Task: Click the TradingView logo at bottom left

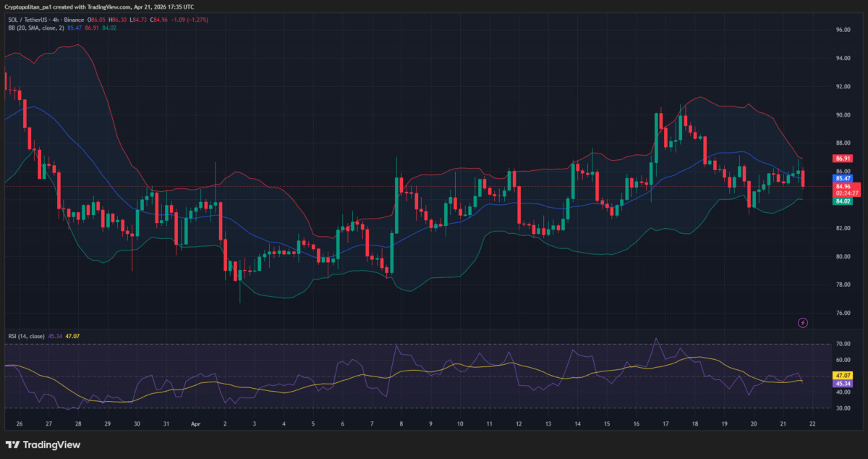Action: point(43,445)
